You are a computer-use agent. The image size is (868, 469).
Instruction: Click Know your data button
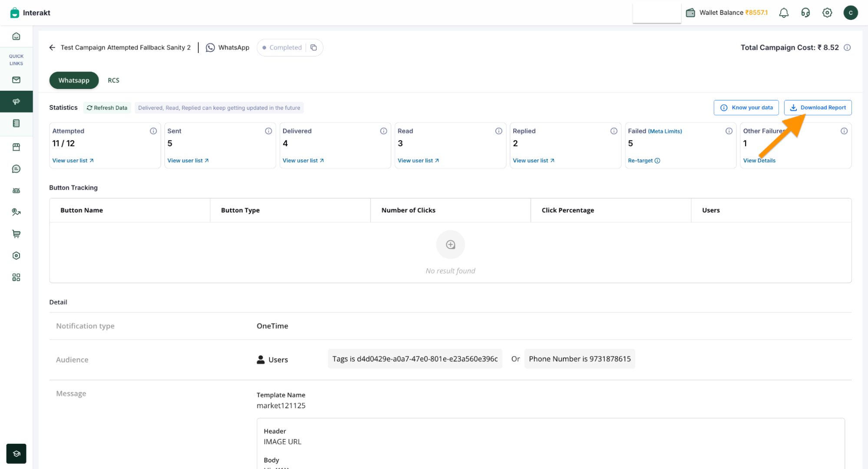746,108
